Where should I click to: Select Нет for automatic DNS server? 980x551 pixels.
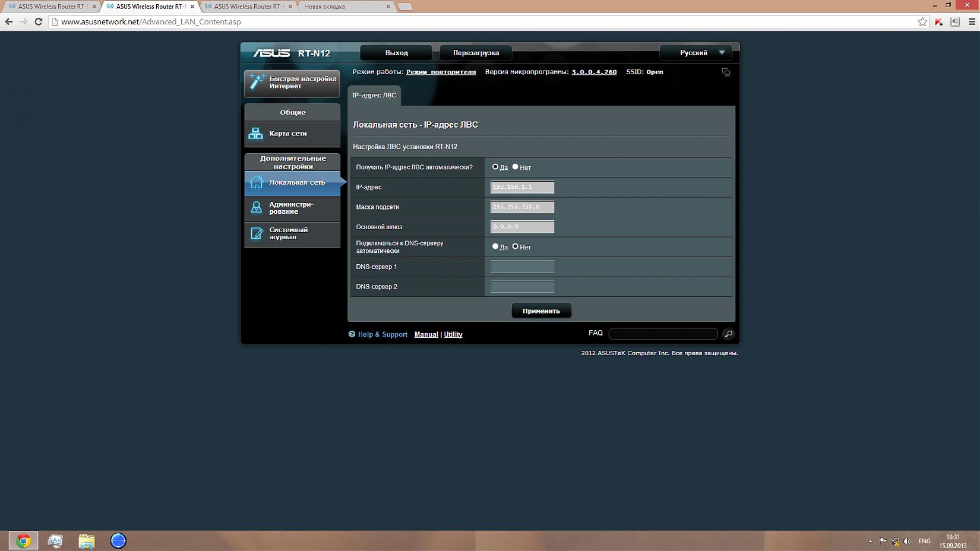click(516, 246)
